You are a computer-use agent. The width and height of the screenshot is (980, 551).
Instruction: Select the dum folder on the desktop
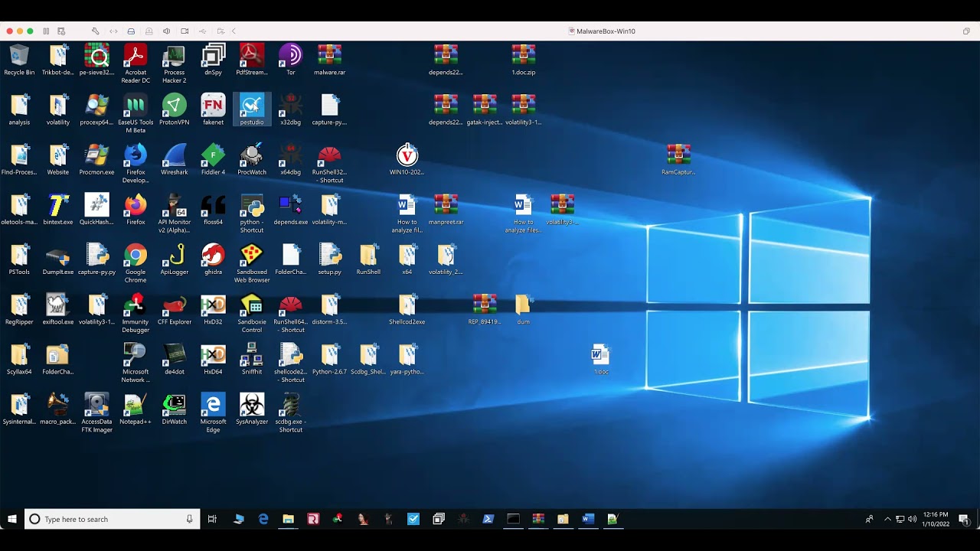coord(524,309)
